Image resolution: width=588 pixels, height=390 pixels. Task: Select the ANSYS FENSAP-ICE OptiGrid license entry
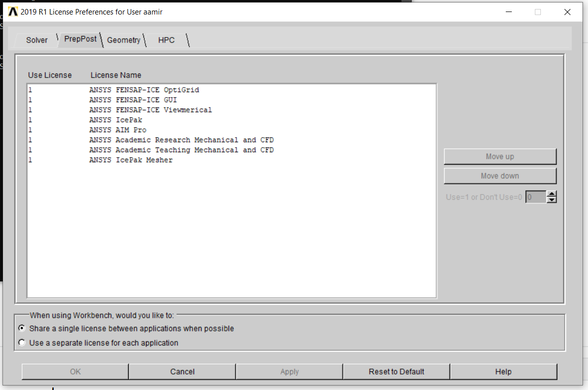[144, 90]
